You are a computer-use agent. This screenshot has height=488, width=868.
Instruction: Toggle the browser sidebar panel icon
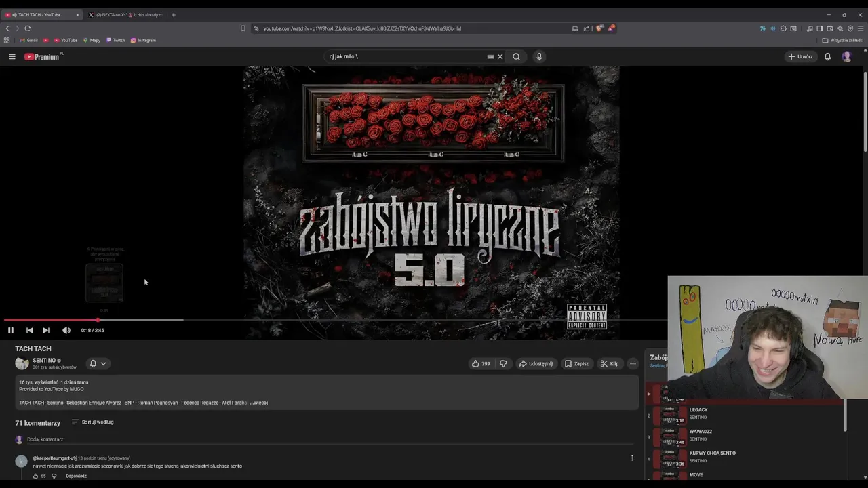coord(820,28)
